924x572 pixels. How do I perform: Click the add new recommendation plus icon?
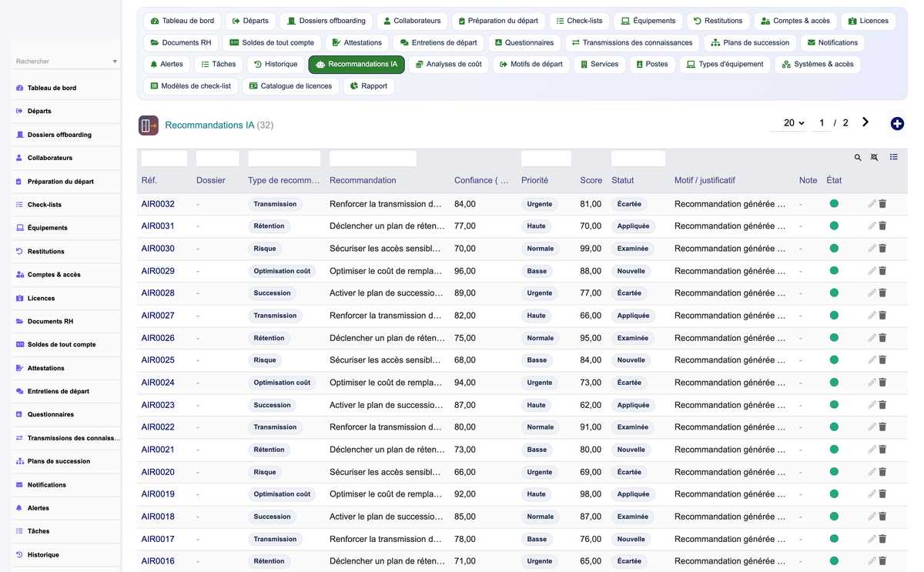coord(897,124)
